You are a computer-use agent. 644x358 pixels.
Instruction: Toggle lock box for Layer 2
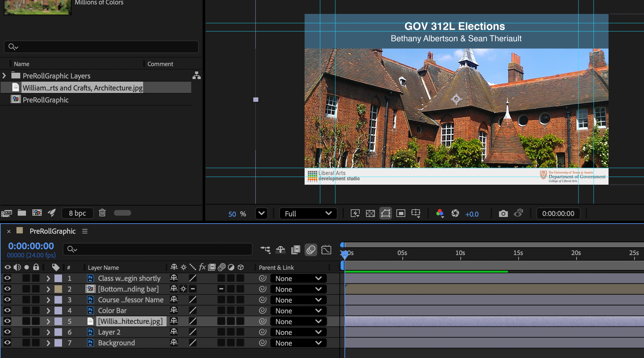click(x=36, y=332)
